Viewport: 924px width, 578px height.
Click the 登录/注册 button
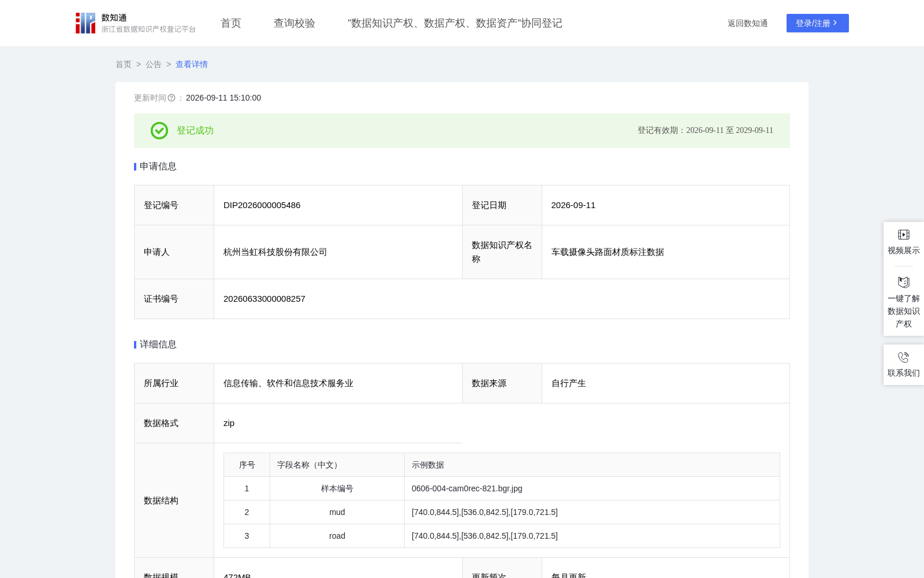tap(818, 23)
